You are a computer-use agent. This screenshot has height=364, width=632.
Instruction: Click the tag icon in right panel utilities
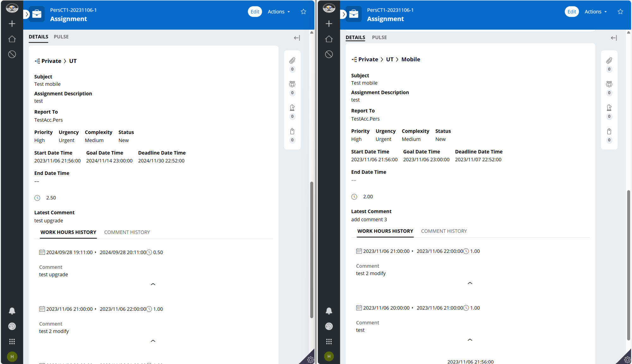[x=609, y=131]
